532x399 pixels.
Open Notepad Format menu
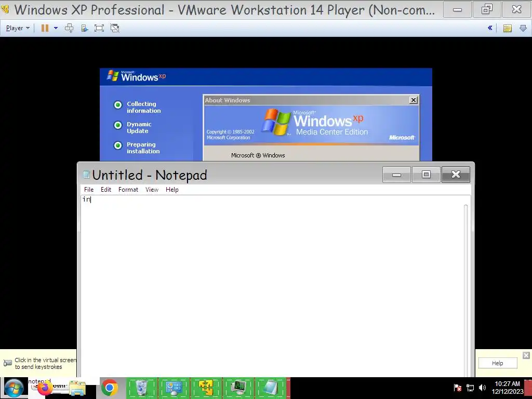click(128, 190)
